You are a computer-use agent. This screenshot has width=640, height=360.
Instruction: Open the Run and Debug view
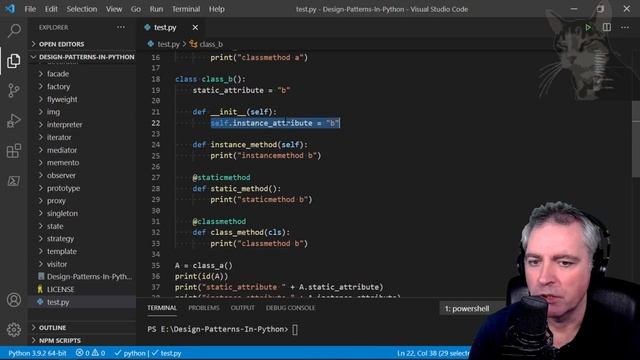pos(14,120)
